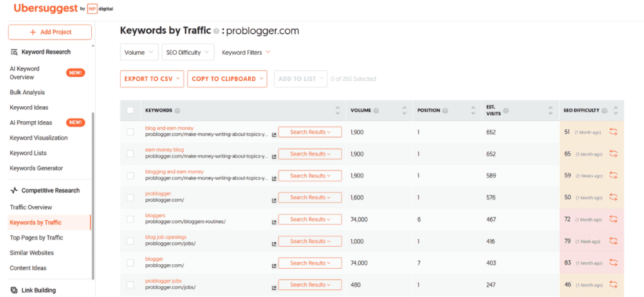Image resolution: width=644 pixels, height=297 pixels.
Task: Refresh SEO difficulty for 'earn money blog'
Action: [x=613, y=154]
